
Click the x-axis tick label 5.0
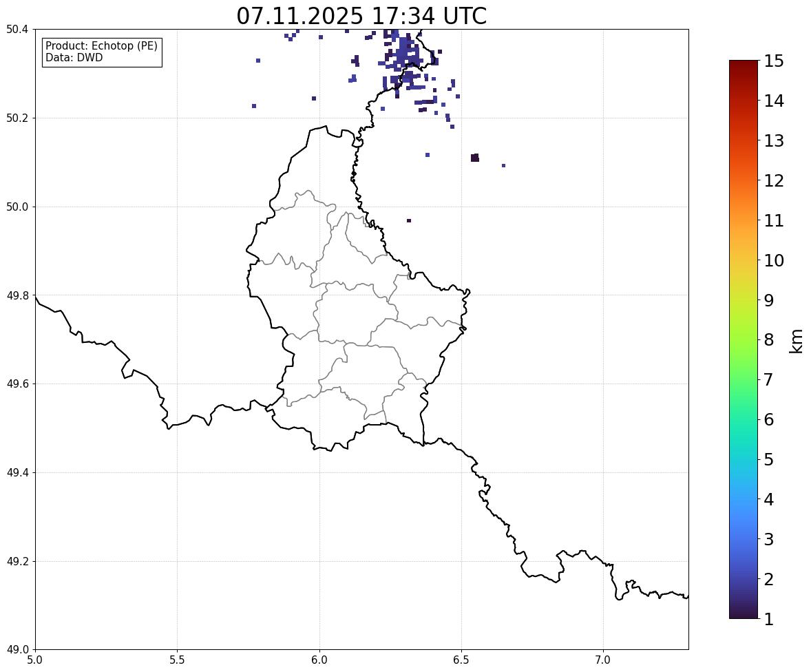pos(35,660)
